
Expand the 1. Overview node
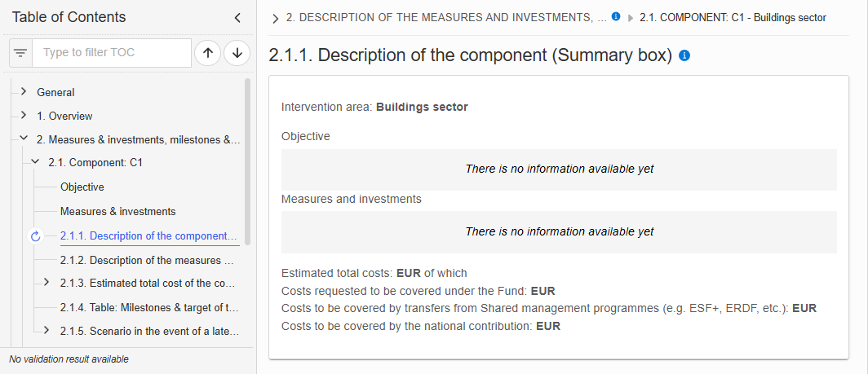[x=23, y=115]
